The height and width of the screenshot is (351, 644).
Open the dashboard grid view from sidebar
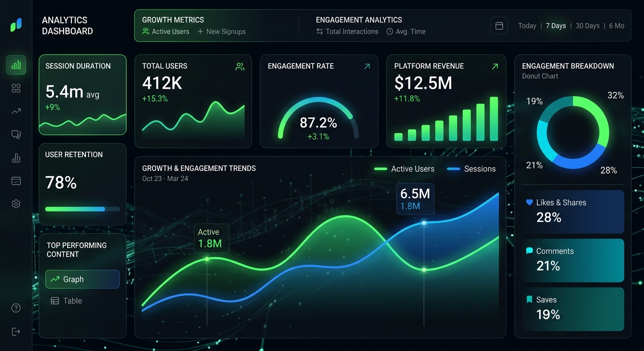[16, 88]
